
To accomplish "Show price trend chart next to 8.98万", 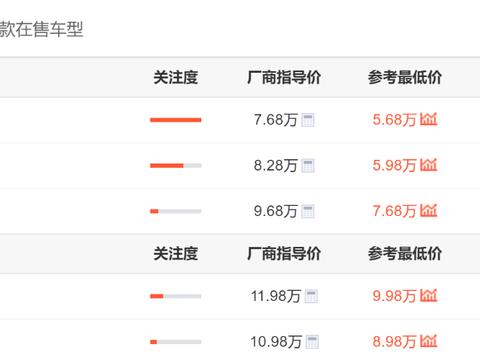I will [428, 341].
